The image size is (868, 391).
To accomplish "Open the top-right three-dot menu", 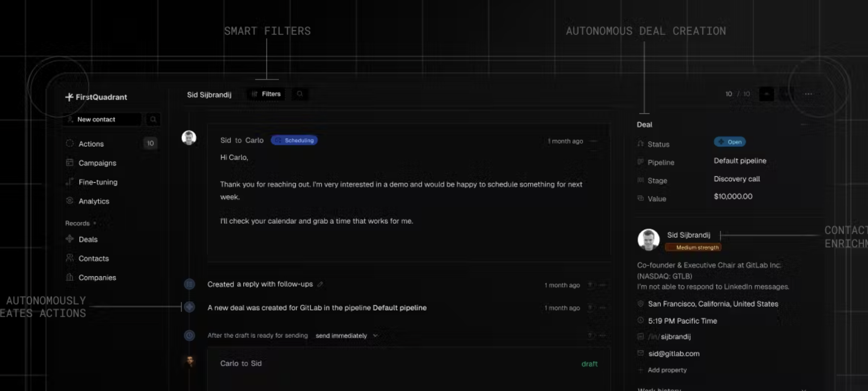I will click(x=808, y=94).
